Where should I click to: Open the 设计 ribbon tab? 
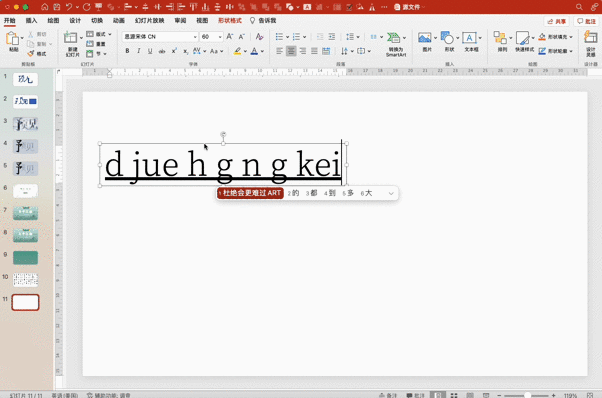click(75, 21)
